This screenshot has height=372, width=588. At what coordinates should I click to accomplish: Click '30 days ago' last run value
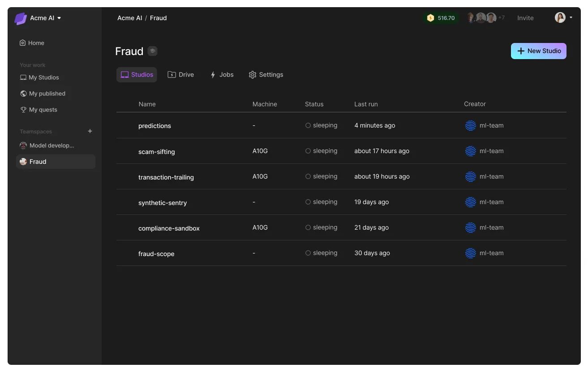[372, 253]
